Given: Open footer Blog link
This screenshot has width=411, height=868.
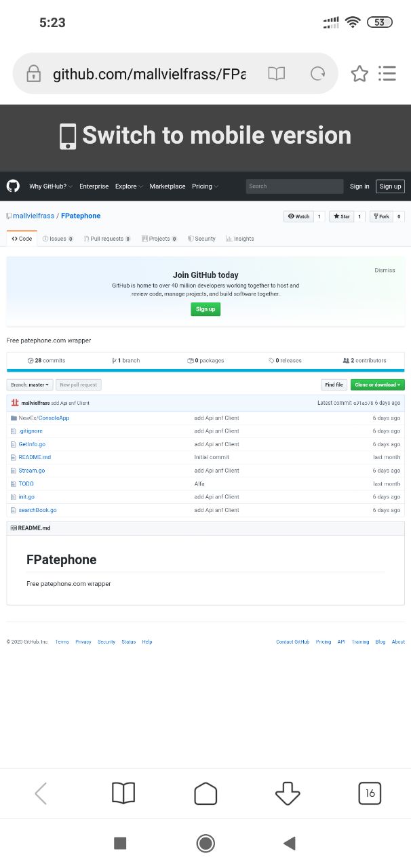Looking at the screenshot, I should click(x=380, y=642).
